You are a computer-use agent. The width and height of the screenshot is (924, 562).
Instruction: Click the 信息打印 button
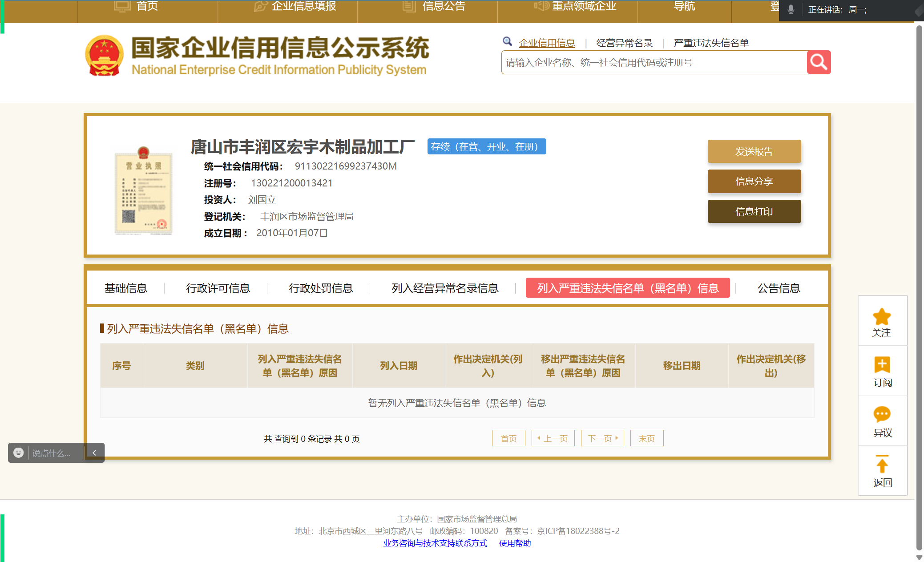pyautogui.click(x=754, y=211)
